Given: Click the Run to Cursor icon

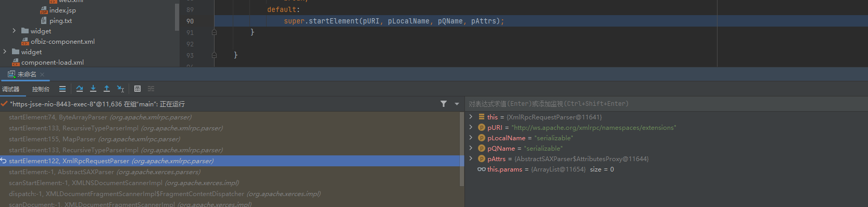Looking at the screenshot, I should pyautogui.click(x=120, y=89).
